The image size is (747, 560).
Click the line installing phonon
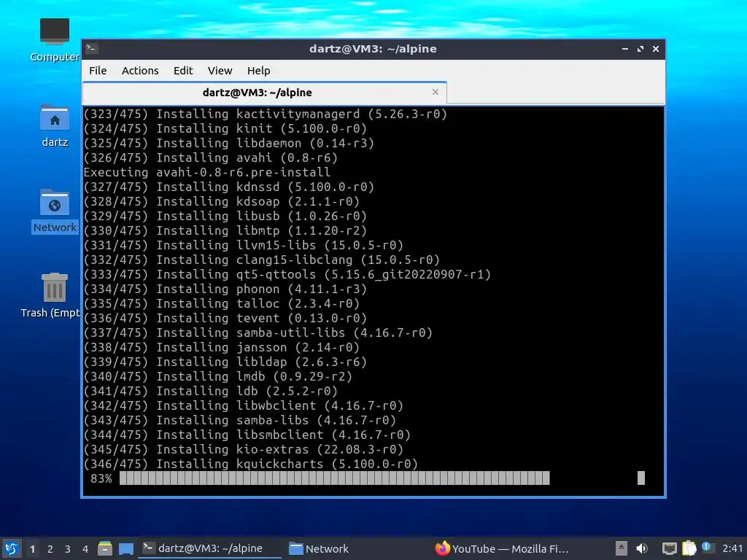[x=225, y=289]
